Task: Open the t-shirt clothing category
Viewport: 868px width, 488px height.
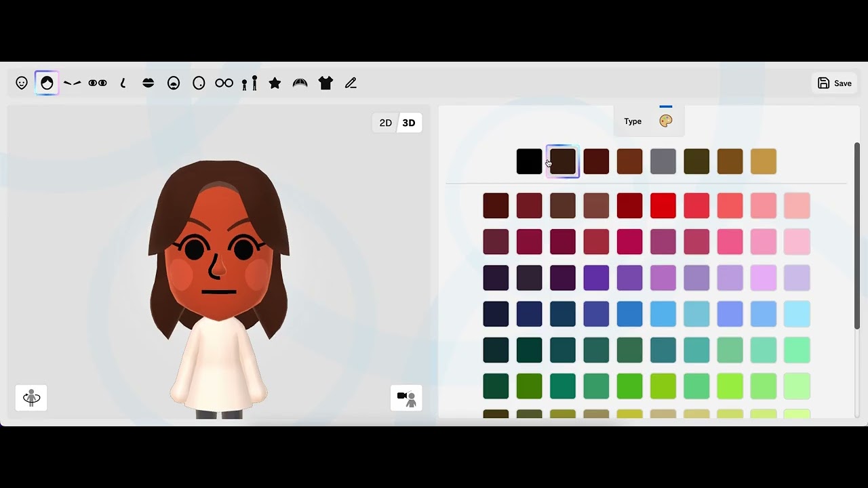Action: point(325,83)
